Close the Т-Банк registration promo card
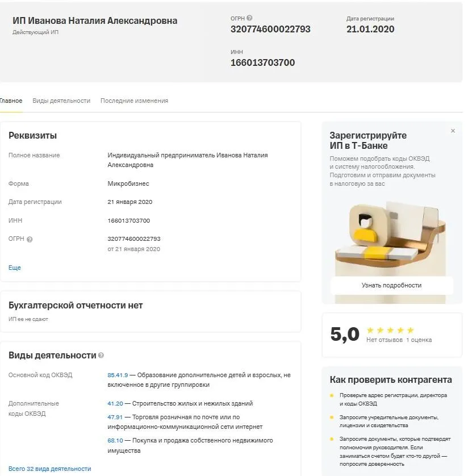Image resolution: width=468 pixels, height=476 pixels. click(453, 131)
